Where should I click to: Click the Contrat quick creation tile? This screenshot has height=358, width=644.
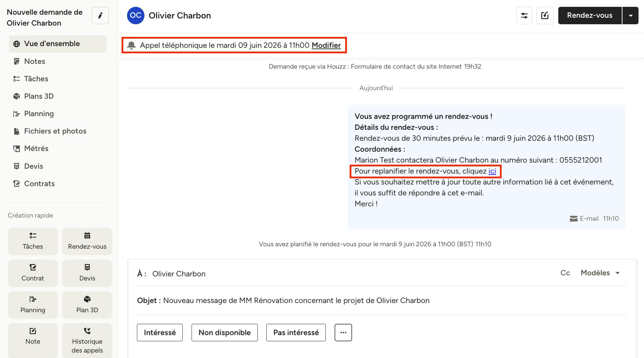[x=33, y=273]
